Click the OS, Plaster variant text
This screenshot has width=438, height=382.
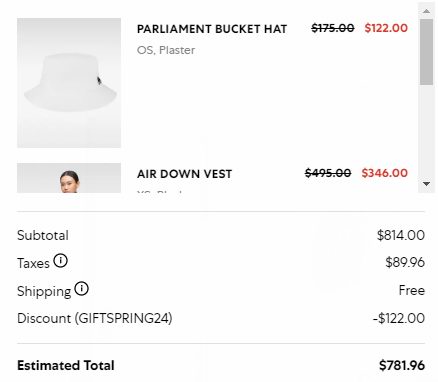pyautogui.click(x=166, y=50)
